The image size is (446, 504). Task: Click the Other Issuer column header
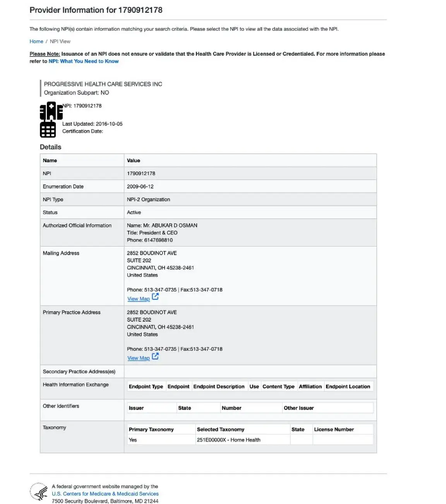[298, 408]
